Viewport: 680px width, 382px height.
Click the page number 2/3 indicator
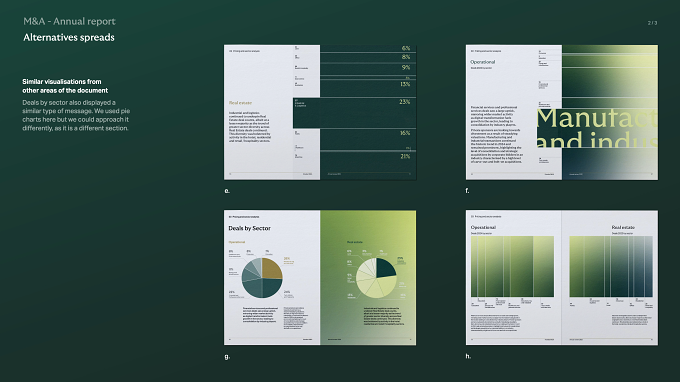click(x=652, y=23)
